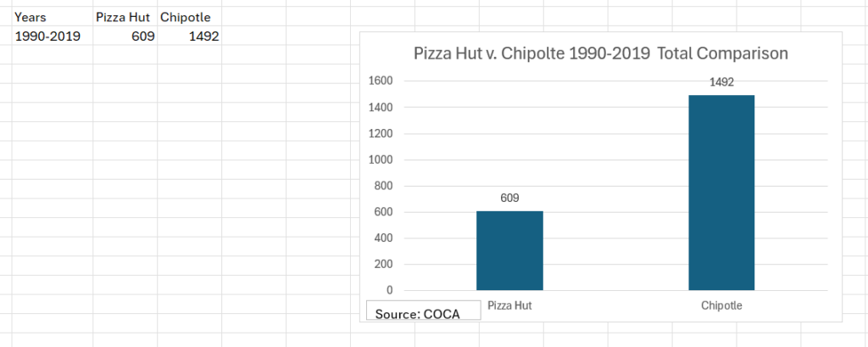Click the 1492 data label above bar
The width and height of the screenshot is (868, 347).
(721, 82)
